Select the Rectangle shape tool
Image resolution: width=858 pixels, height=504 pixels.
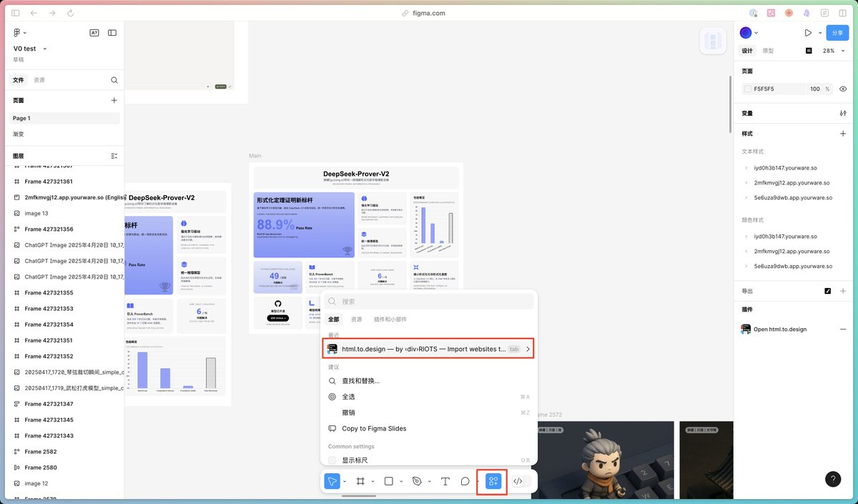tap(388, 481)
